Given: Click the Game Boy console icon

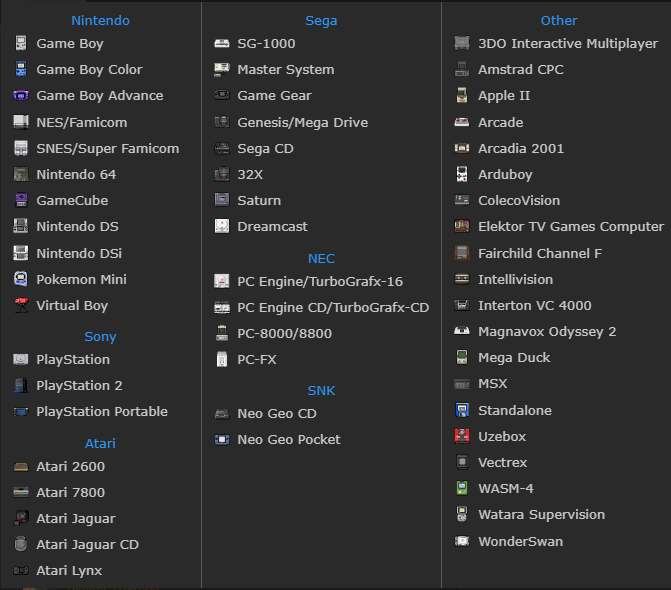Looking at the screenshot, I should point(21,43).
